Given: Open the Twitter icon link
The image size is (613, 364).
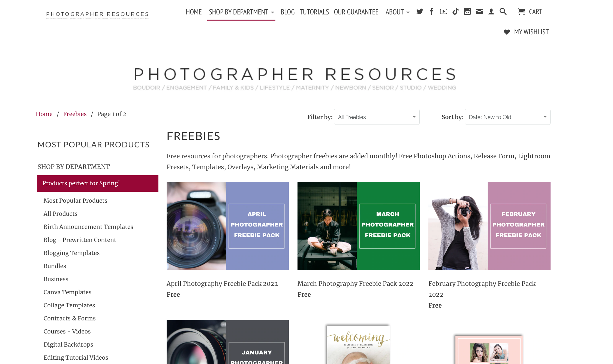Looking at the screenshot, I should (x=420, y=11).
